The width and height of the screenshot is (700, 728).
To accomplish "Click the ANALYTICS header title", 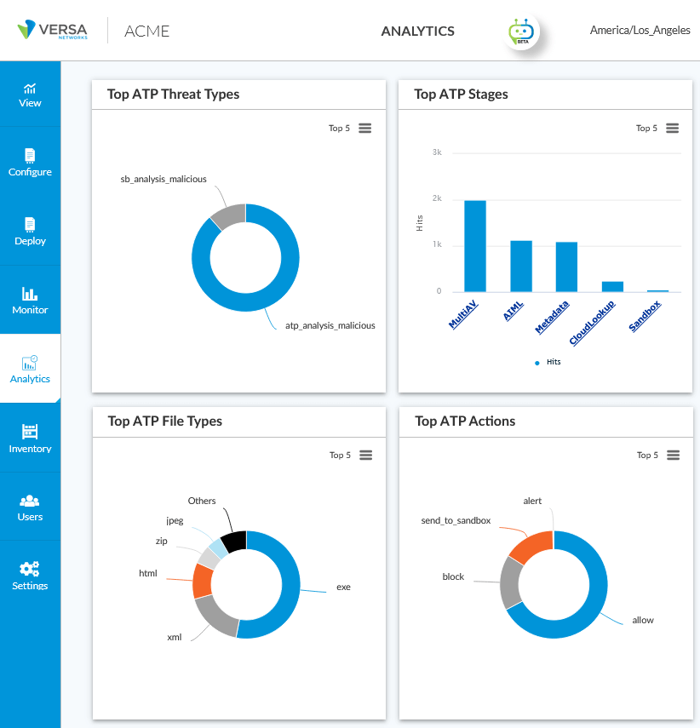I will tap(417, 32).
